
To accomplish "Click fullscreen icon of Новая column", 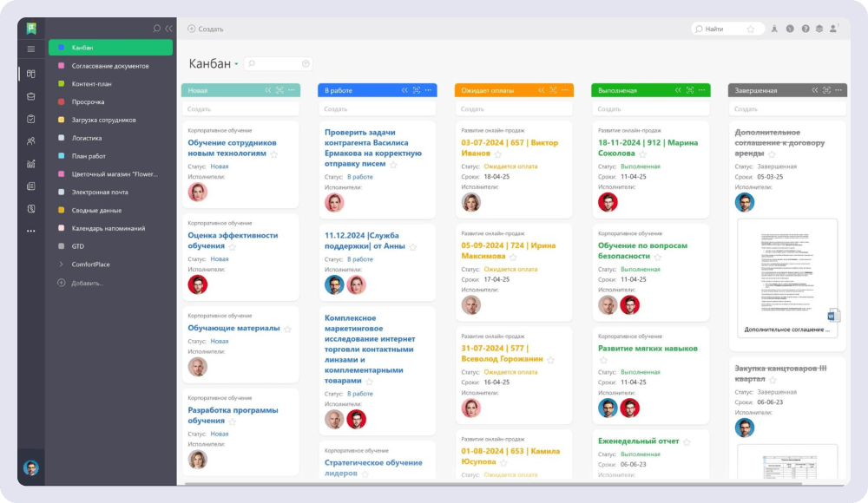I will (279, 90).
